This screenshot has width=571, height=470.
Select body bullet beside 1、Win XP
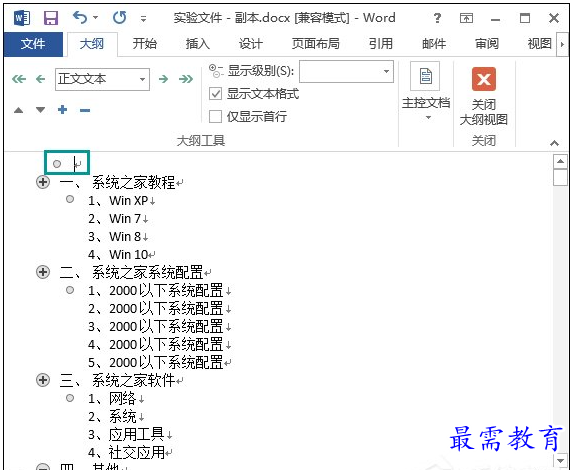click(70, 199)
